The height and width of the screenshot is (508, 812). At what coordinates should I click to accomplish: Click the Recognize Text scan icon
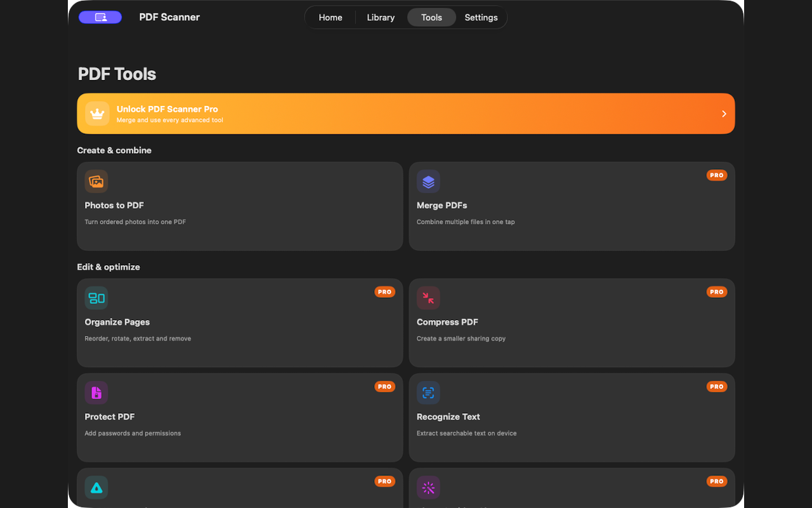point(428,393)
